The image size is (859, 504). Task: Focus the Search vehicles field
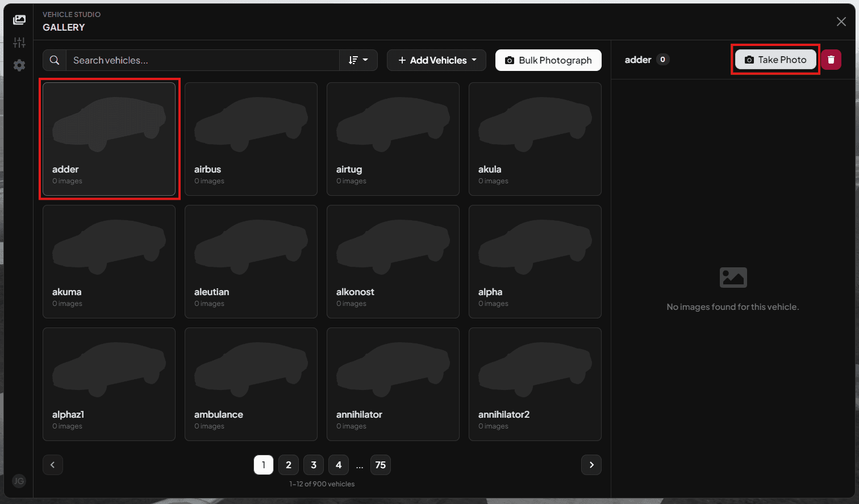pyautogui.click(x=203, y=60)
